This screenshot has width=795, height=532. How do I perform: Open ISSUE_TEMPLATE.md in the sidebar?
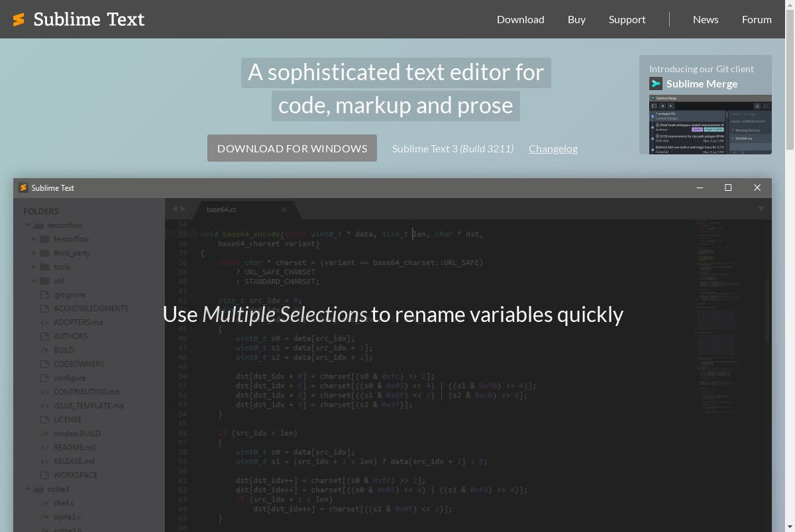89,405
